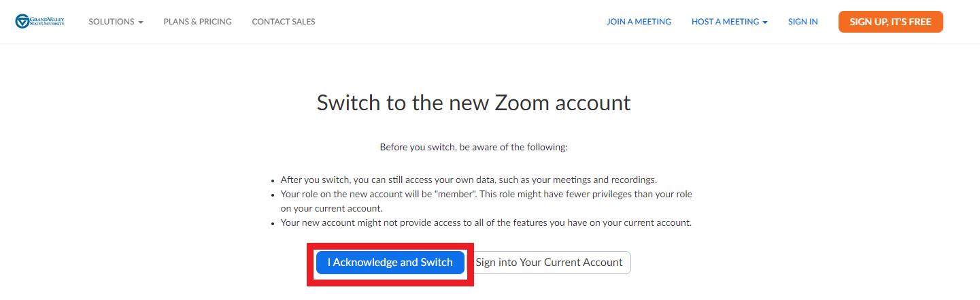Click the 'Switch to the new Zoom account' heading
980x300 pixels.
tap(473, 103)
